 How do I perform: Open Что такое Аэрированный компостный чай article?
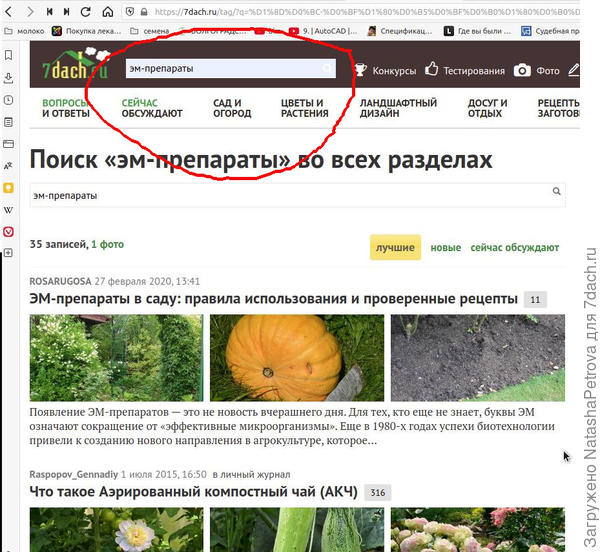pyautogui.click(x=194, y=492)
